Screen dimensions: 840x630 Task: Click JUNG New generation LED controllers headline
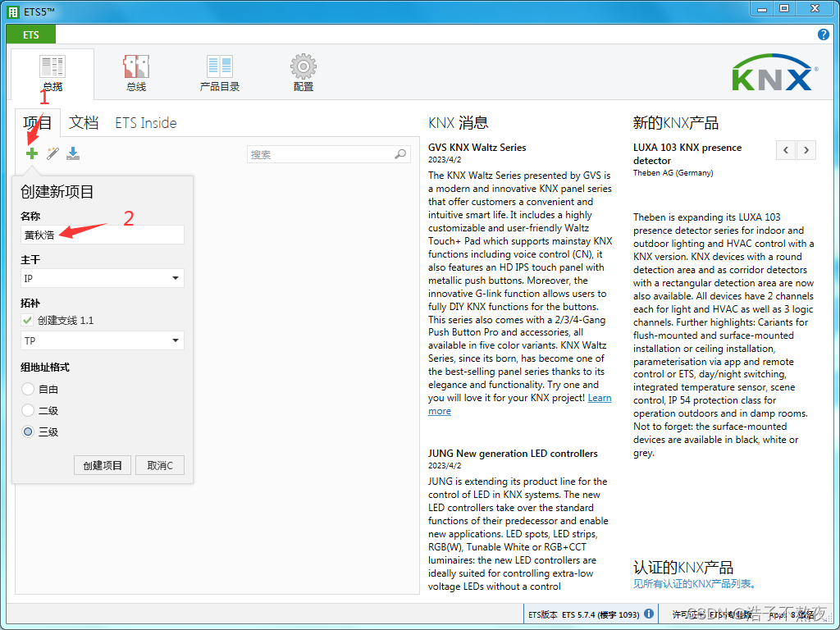[x=513, y=453]
